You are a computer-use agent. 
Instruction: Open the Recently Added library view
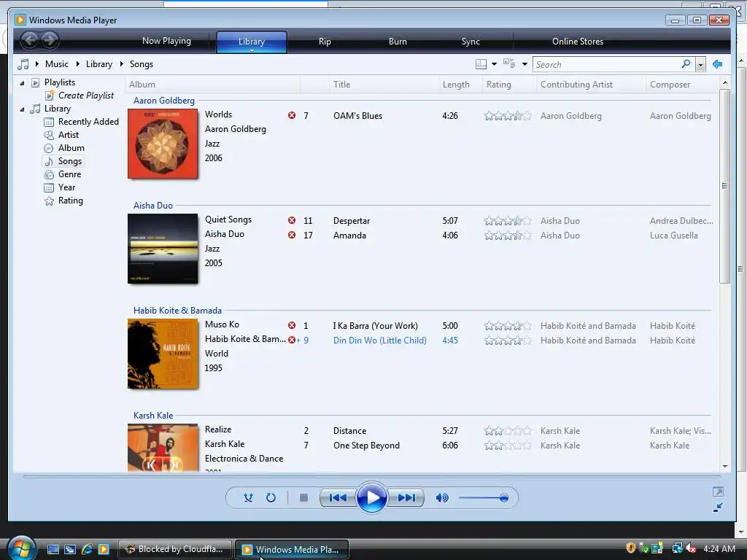click(x=88, y=122)
